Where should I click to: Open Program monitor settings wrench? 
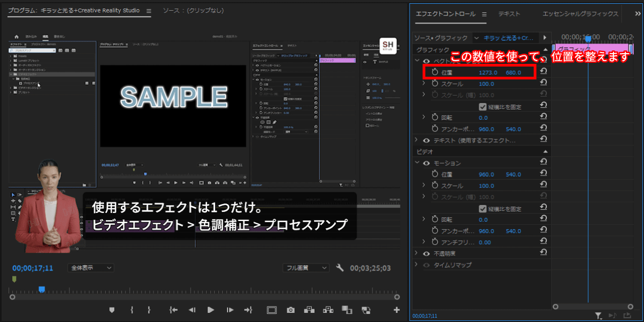click(340, 267)
